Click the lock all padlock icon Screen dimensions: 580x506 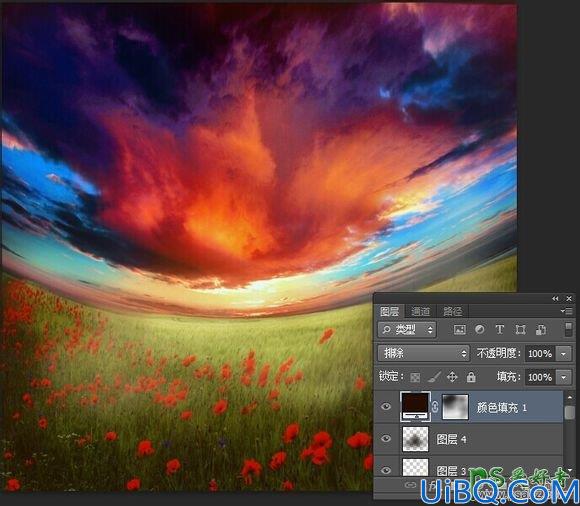click(x=471, y=377)
